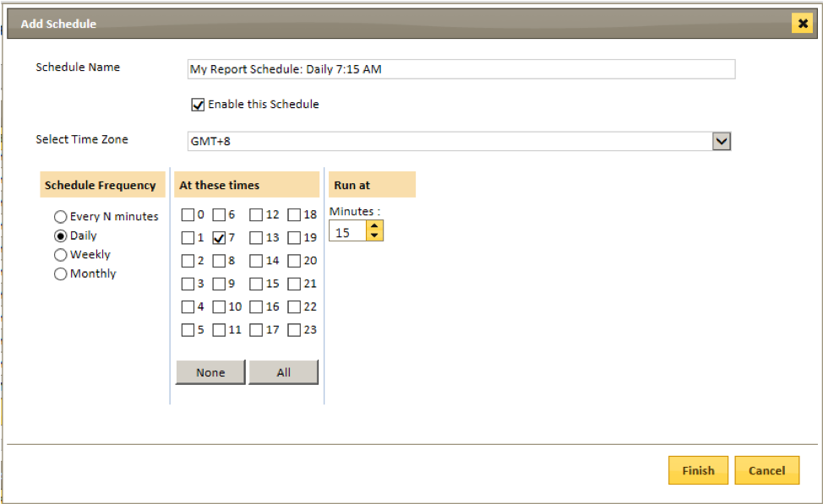The image size is (823, 504).
Task: Select the Every N minutes frequency
Action: (x=60, y=216)
